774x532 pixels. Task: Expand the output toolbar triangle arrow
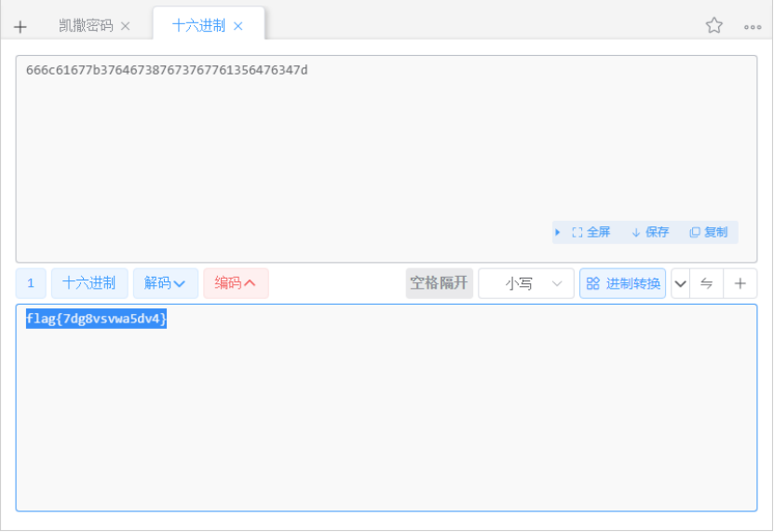click(558, 232)
